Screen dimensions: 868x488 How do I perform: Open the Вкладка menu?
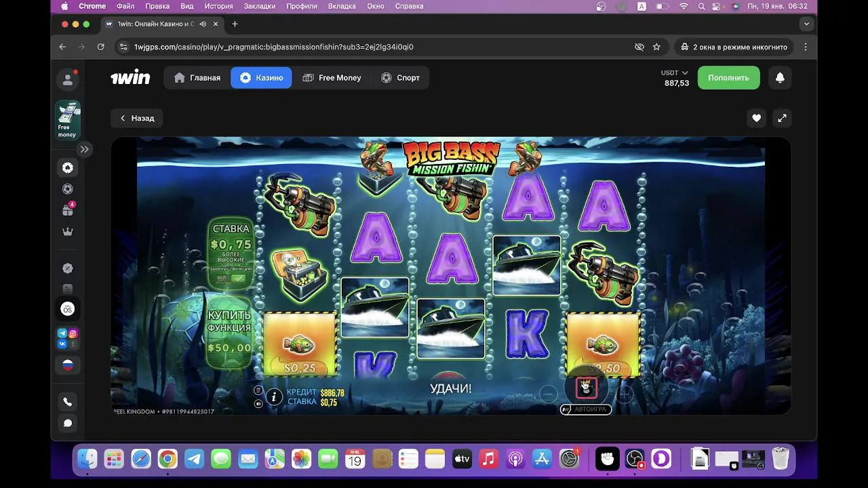point(342,6)
